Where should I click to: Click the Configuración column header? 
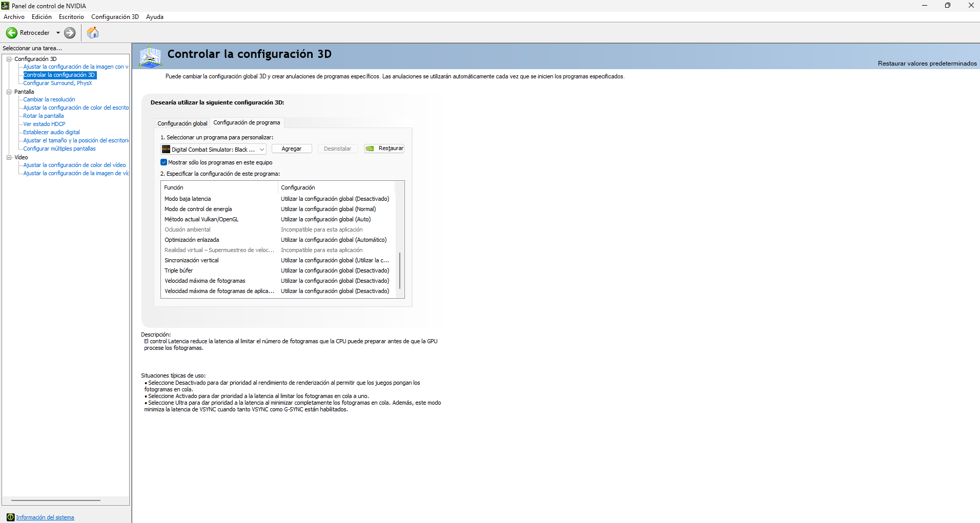(x=337, y=187)
